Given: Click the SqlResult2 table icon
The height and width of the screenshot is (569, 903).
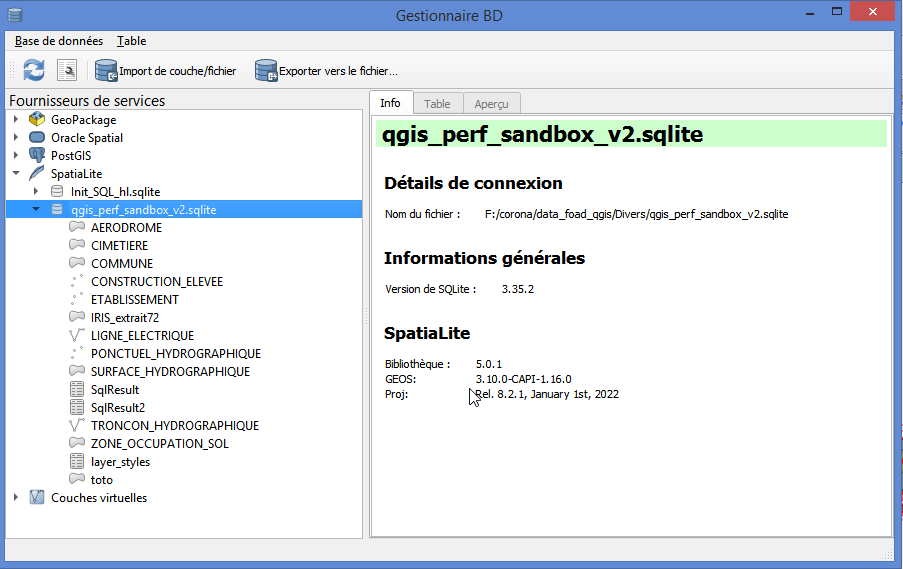Looking at the screenshot, I should pyautogui.click(x=77, y=407).
